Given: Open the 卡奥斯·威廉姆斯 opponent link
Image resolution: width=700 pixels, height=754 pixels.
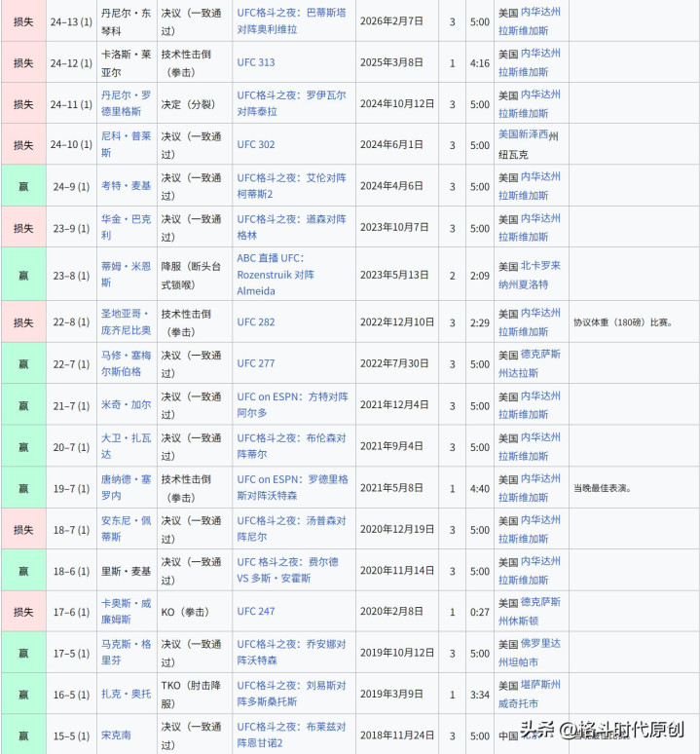Looking at the screenshot, I should coord(126,611).
